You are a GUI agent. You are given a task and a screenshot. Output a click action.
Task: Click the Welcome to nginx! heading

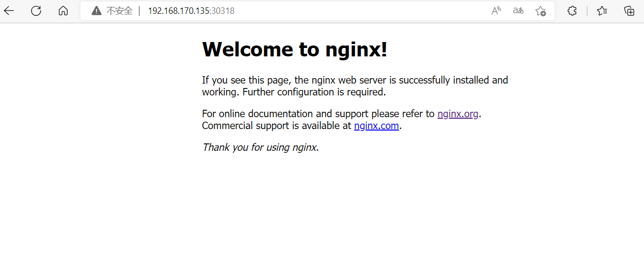tap(295, 49)
